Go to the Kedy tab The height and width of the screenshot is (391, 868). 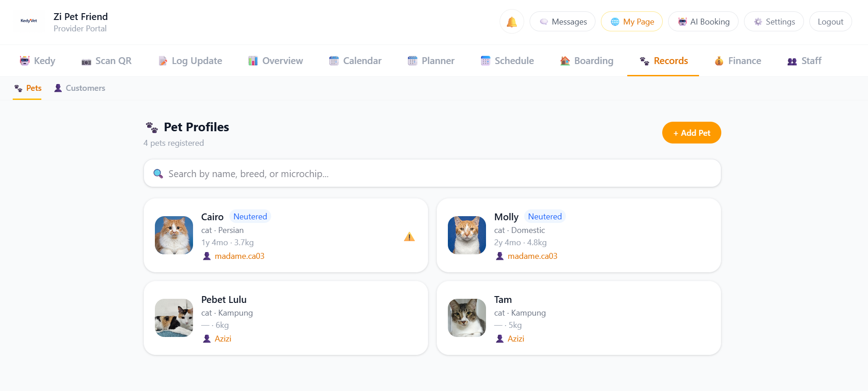point(37,61)
